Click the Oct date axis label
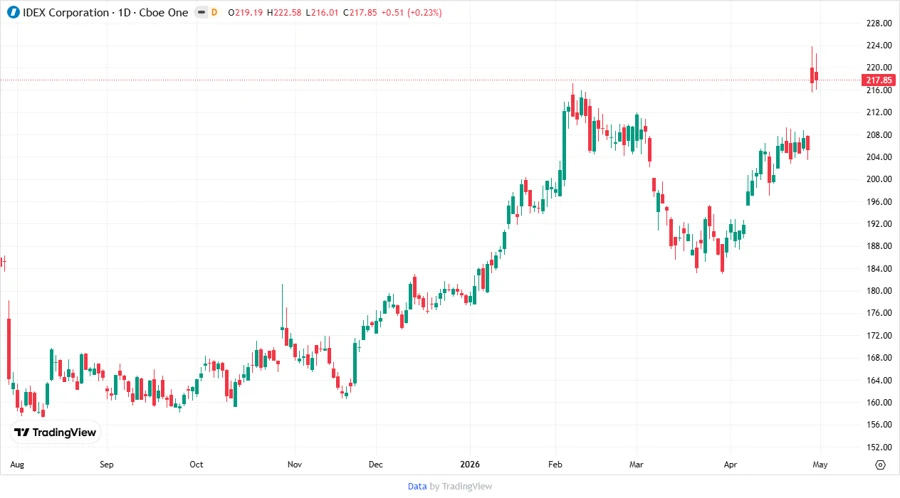Image resolution: width=900 pixels, height=498 pixels. (196, 464)
